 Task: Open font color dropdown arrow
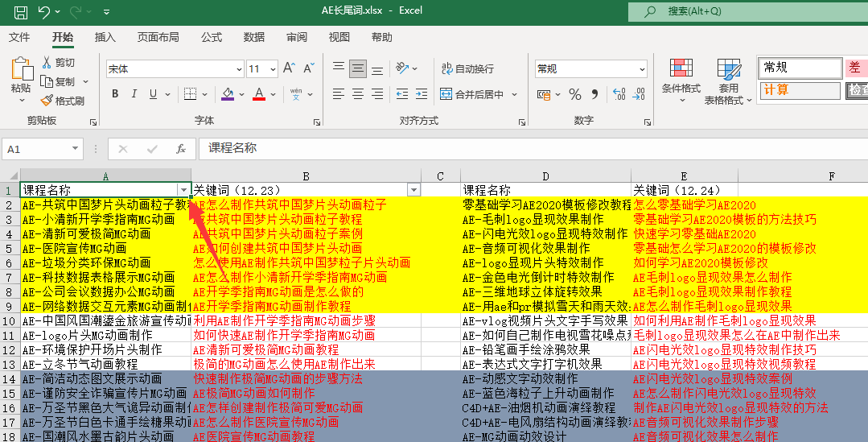[274, 95]
